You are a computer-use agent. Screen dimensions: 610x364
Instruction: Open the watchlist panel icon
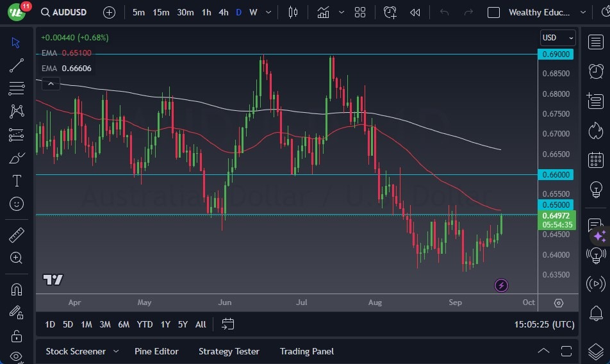pyautogui.click(x=595, y=42)
